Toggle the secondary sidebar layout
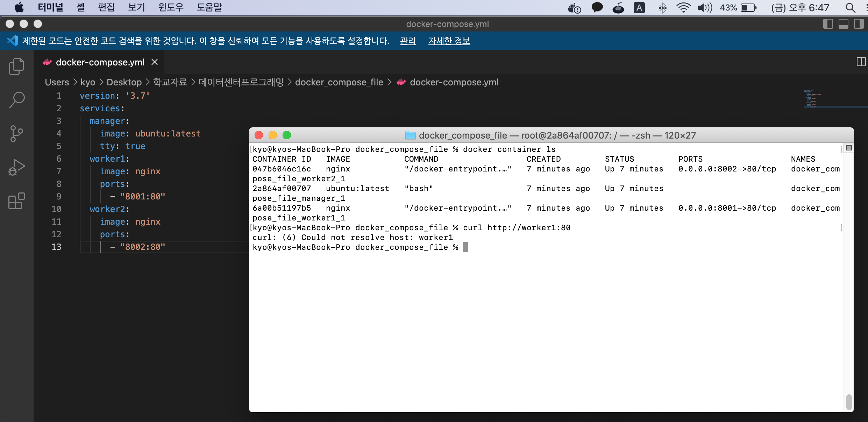The width and height of the screenshot is (868, 422). click(x=859, y=24)
